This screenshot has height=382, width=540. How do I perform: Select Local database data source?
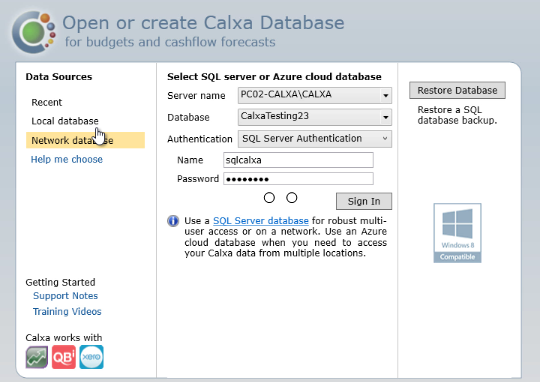65,121
